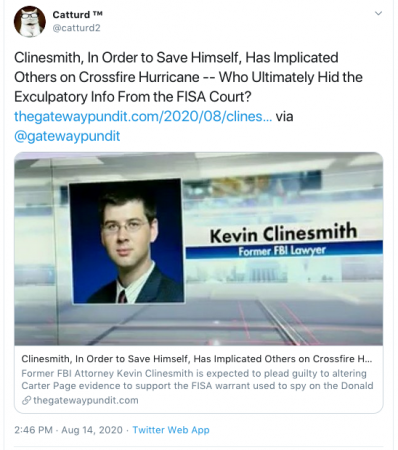Open the Catturd ™ display name
This screenshot has height=450, width=398.
click(78, 15)
